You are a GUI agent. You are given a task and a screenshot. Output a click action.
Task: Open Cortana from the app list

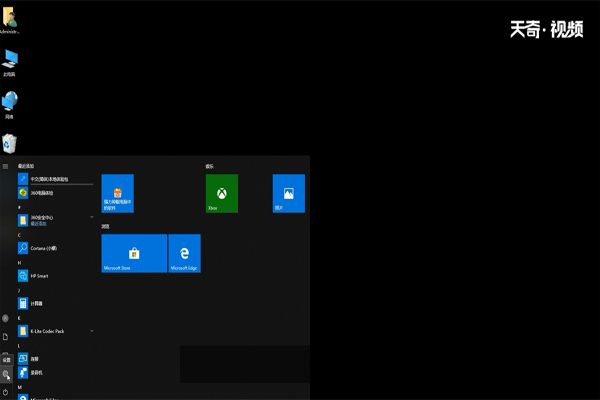point(55,248)
